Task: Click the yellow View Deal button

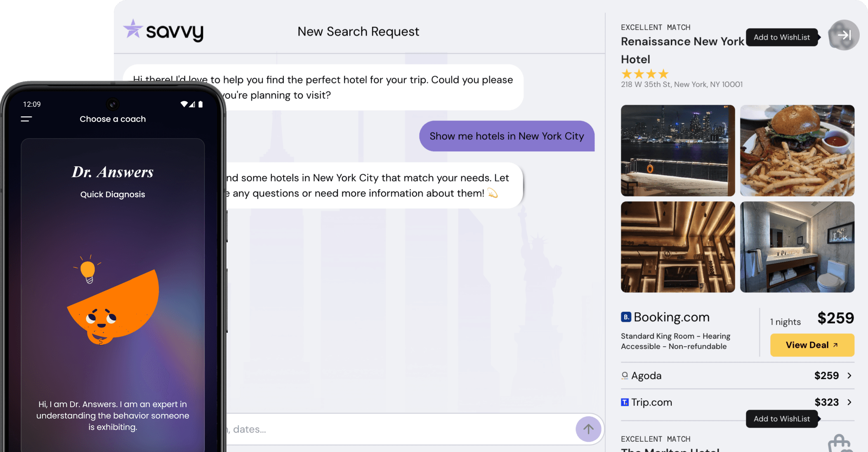Action: [811, 345]
